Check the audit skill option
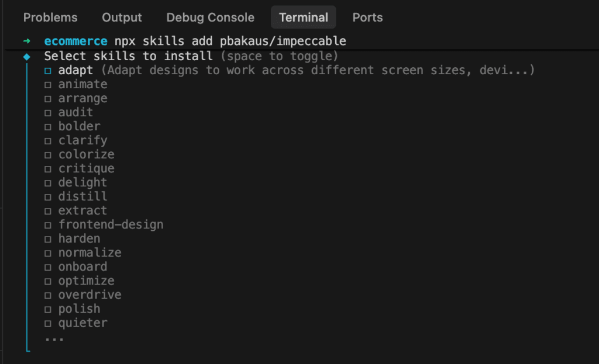This screenshot has width=599, height=364. pos(48,113)
